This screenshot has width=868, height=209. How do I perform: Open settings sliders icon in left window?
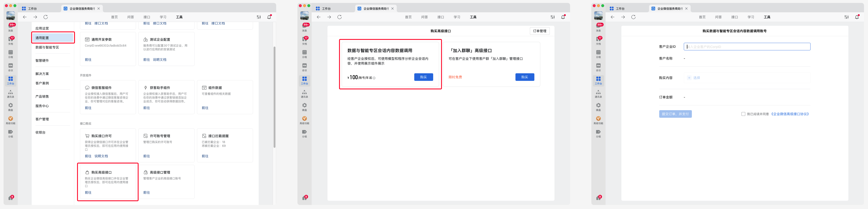[259, 17]
